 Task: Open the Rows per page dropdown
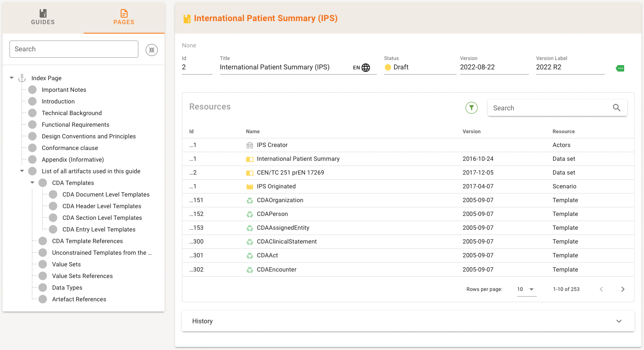[x=526, y=289]
